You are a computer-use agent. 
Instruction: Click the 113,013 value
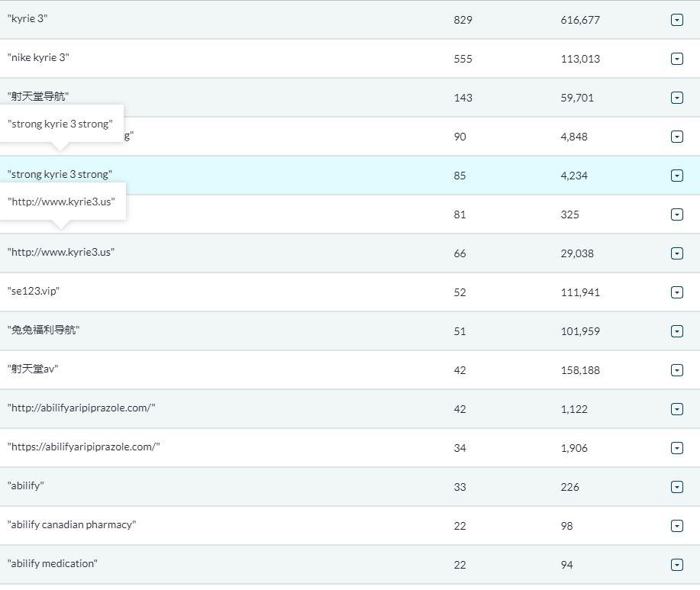click(580, 59)
